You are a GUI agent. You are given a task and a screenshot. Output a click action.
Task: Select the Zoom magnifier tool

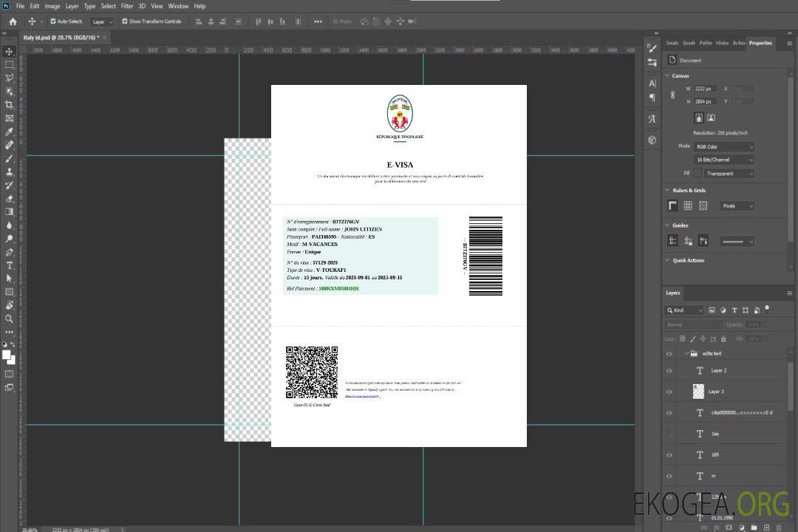click(9, 318)
